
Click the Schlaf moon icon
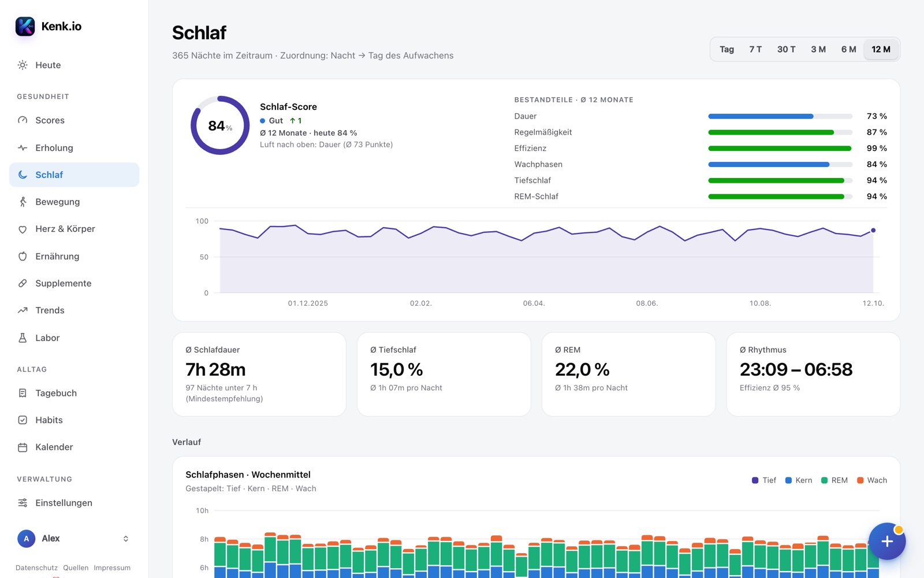(x=23, y=175)
